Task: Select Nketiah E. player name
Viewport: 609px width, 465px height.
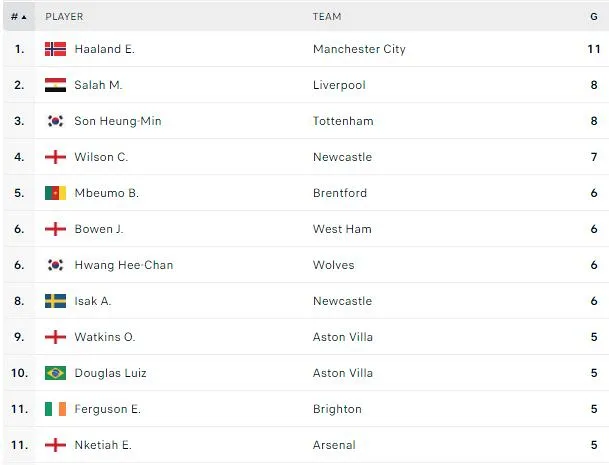Action: [103, 445]
